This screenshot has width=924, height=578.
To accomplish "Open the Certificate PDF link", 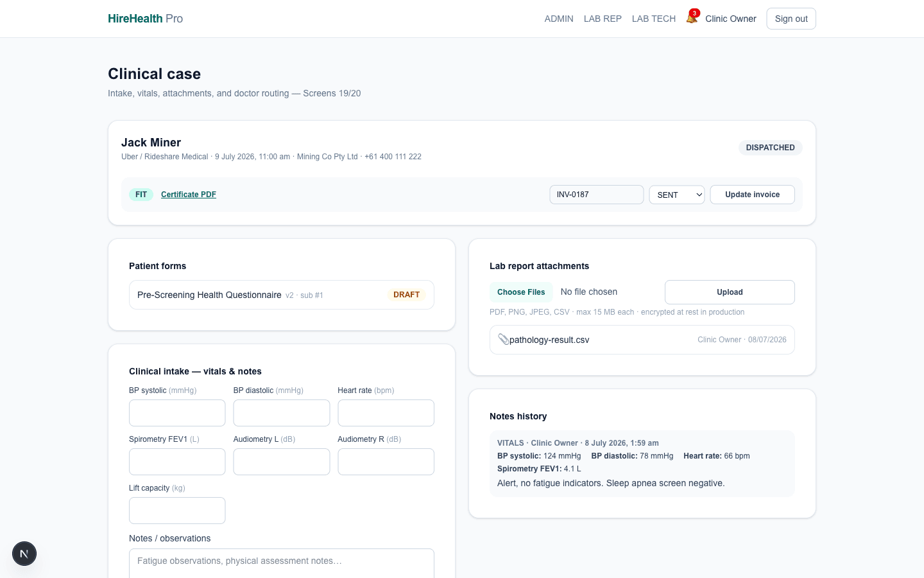I will pyautogui.click(x=189, y=195).
